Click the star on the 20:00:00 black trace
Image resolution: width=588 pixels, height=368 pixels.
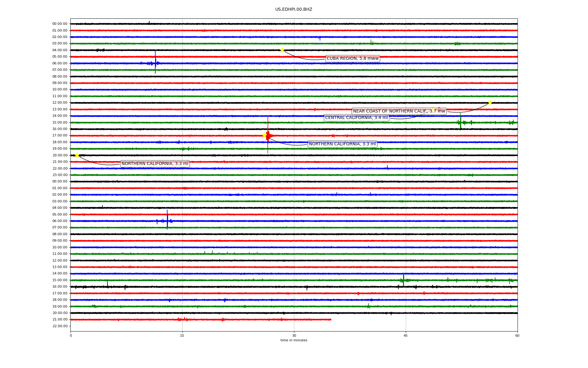click(77, 155)
